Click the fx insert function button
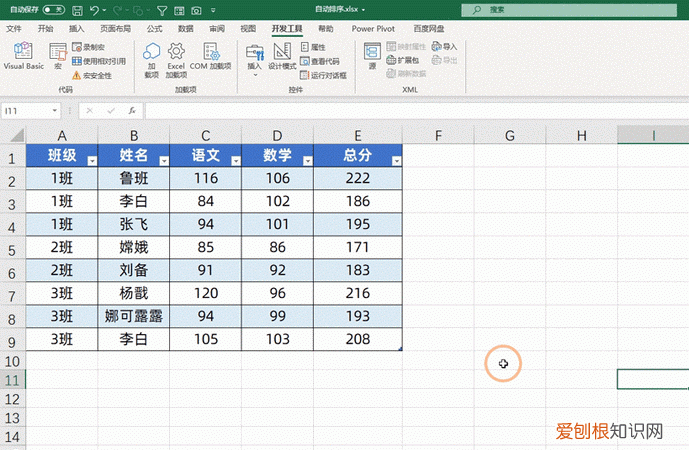689x450 pixels. tap(132, 111)
